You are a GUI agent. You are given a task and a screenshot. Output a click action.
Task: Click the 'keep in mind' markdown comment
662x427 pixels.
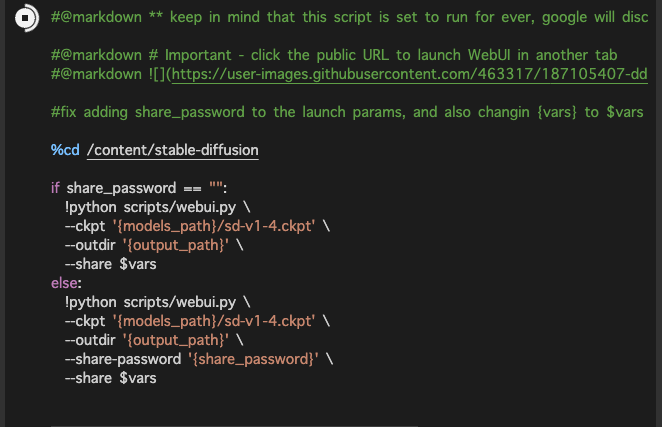pyautogui.click(x=349, y=17)
